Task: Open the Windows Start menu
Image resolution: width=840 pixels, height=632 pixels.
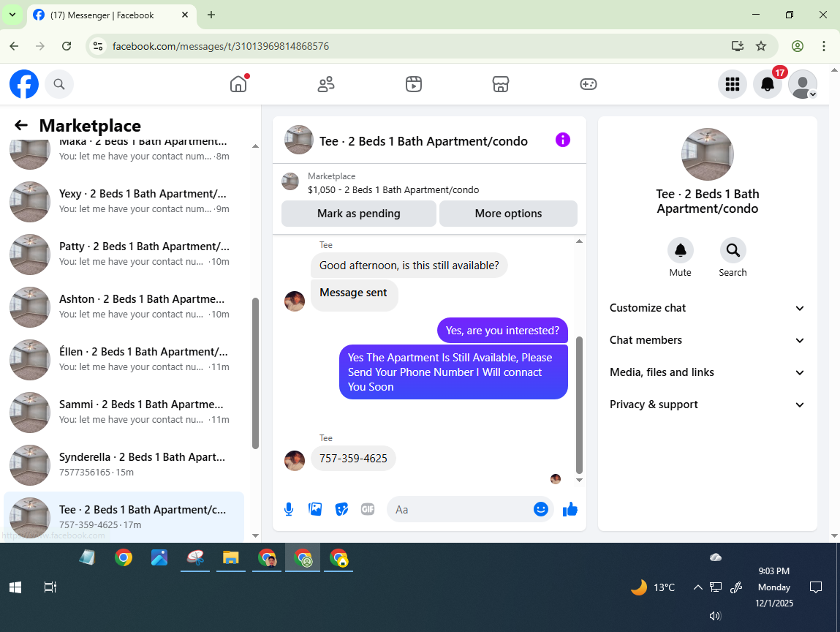Action: pos(15,587)
